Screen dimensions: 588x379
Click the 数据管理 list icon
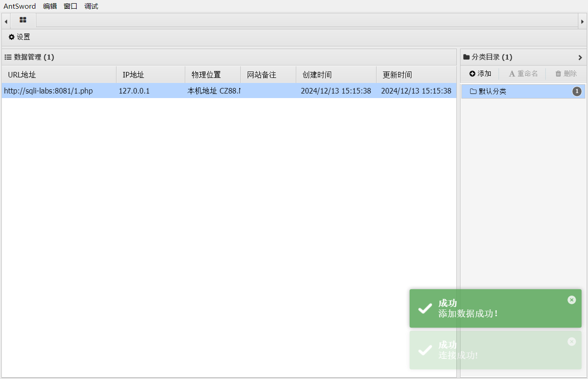(8, 57)
